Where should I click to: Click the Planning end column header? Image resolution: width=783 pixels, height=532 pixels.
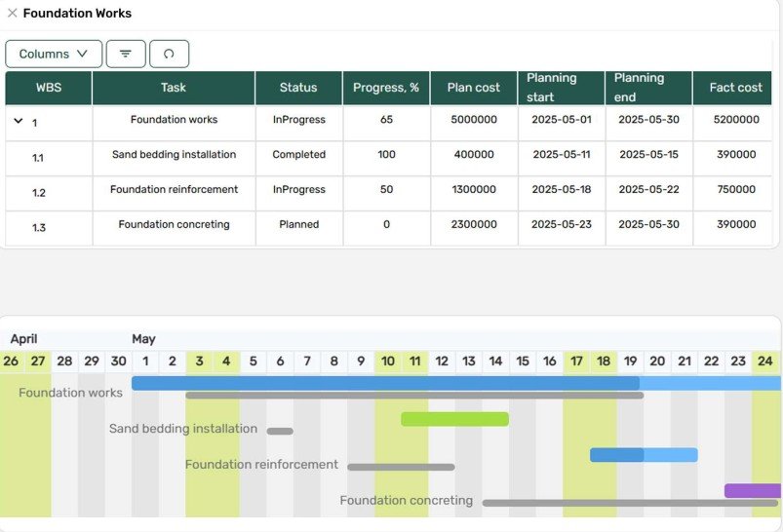[648, 88]
